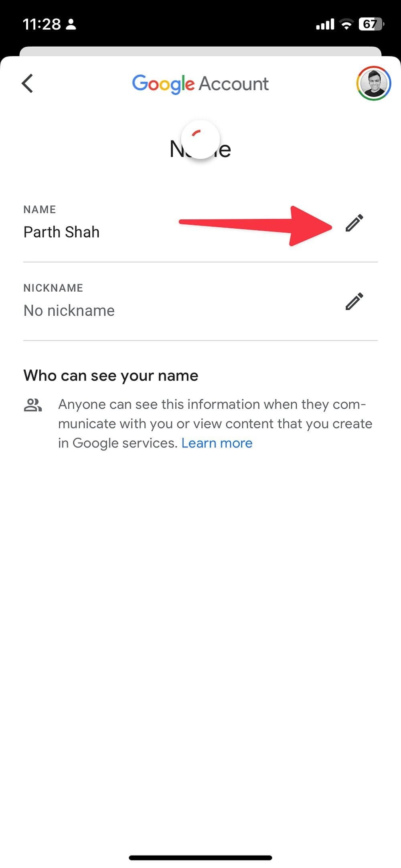Click the NICKNAME field label
The image size is (401, 868).
[x=53, y=288]
